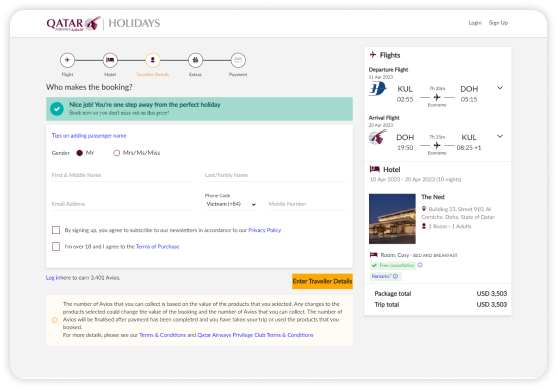
Task: Click the Avios notice info icon
Action: [x=54, y=320]
